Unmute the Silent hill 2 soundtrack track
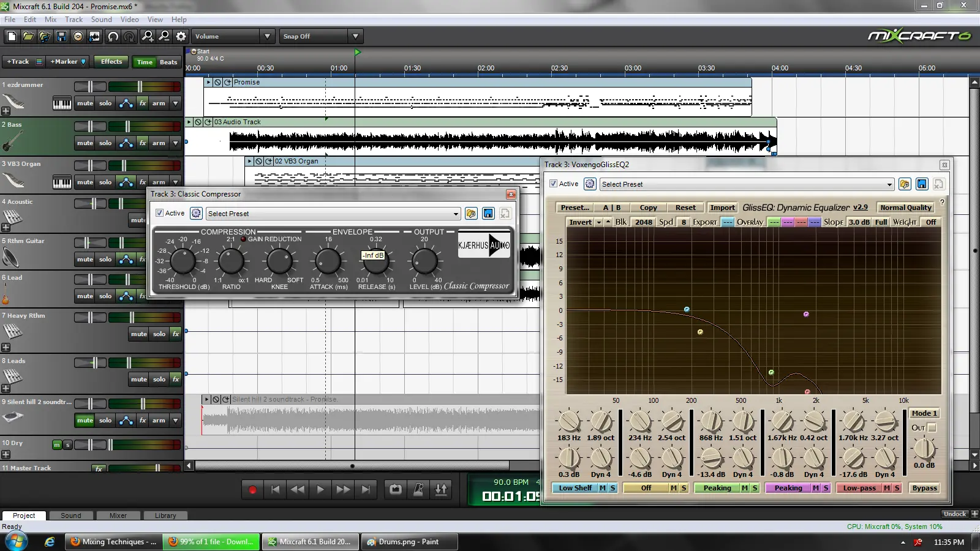The width and height of the screenshot is (980, 551). (x=85, y=420)
